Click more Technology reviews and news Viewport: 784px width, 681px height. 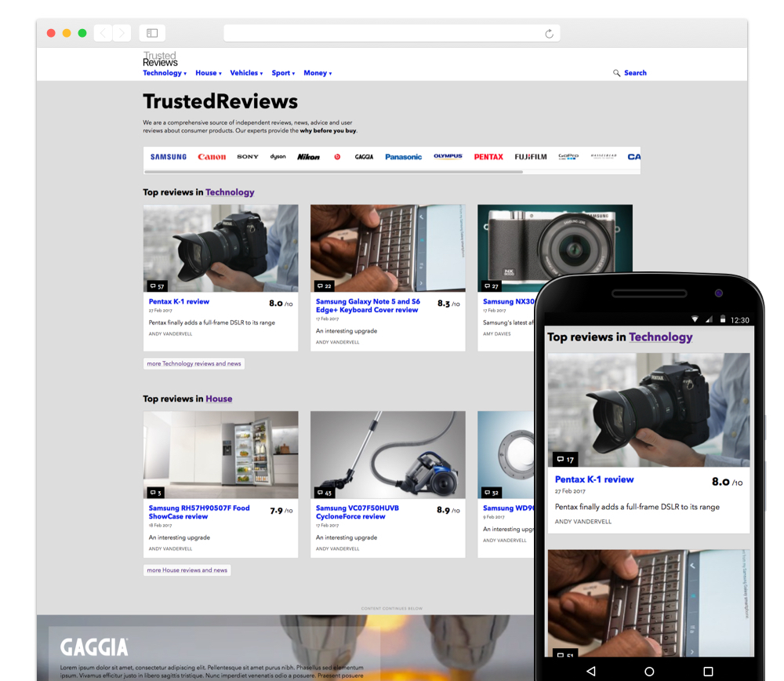click(x=194, y=364)
